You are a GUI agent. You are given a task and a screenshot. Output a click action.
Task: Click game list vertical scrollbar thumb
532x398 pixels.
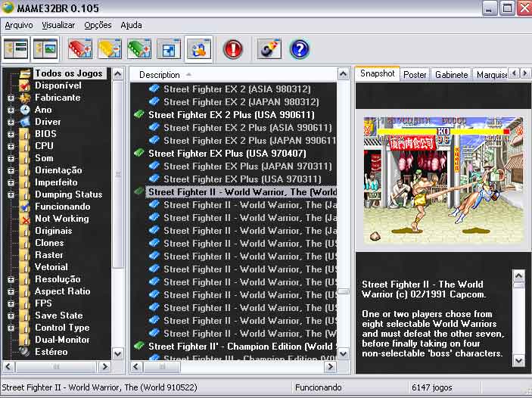(x=344, y=291)
